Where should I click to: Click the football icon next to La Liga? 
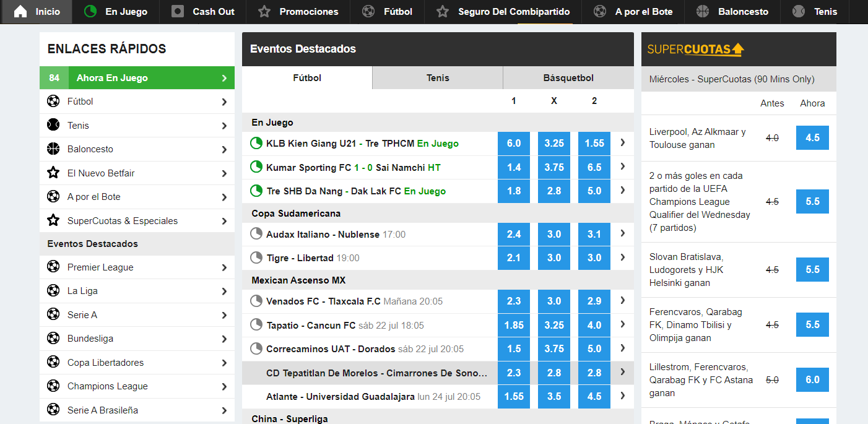[53, 290]
